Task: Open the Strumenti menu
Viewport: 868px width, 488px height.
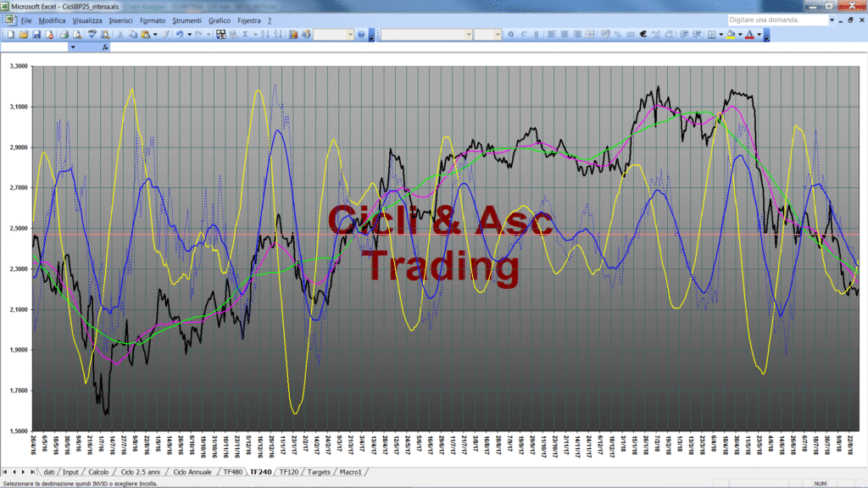Action: pyautogui.click(x=186, y=20)
